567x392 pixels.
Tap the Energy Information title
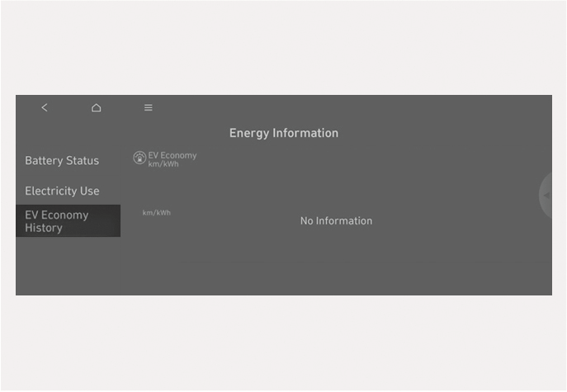[x=284, y=133]
